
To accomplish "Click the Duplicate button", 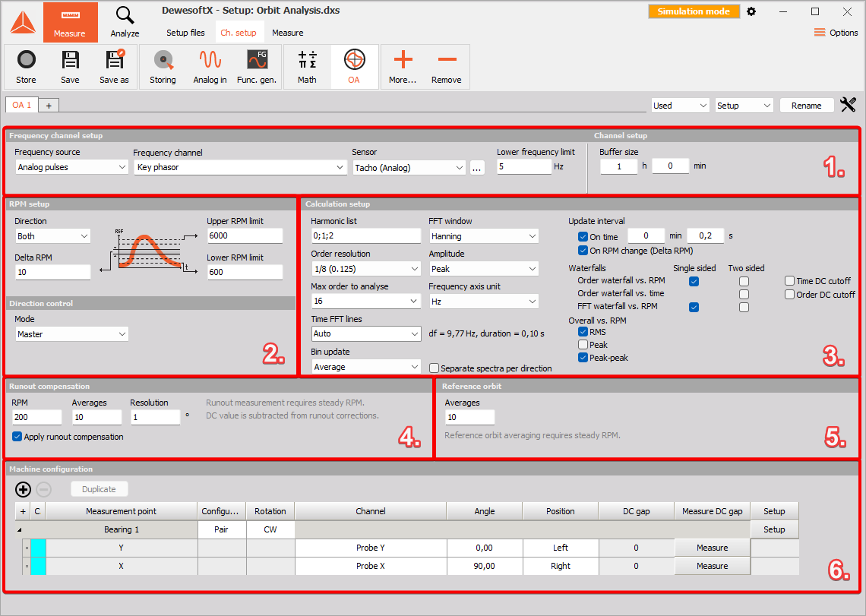I will [x=99, y=489].
